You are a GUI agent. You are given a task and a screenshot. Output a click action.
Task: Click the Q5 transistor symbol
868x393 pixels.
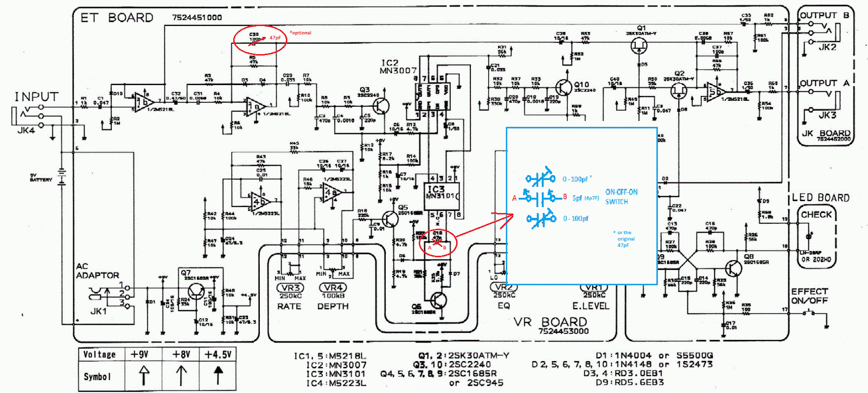[x=390, y=219]
